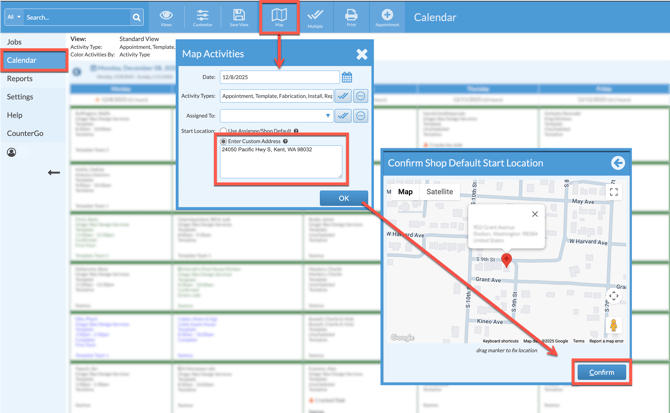Open Keyboard shortcuts link on map

(500, 341)
